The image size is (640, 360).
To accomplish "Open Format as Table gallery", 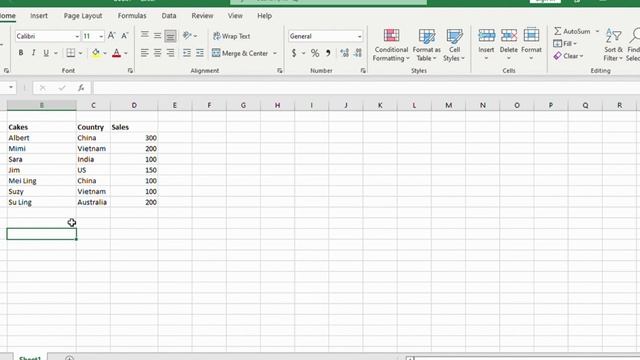I will pyautogui.click(x=427, y=45).
